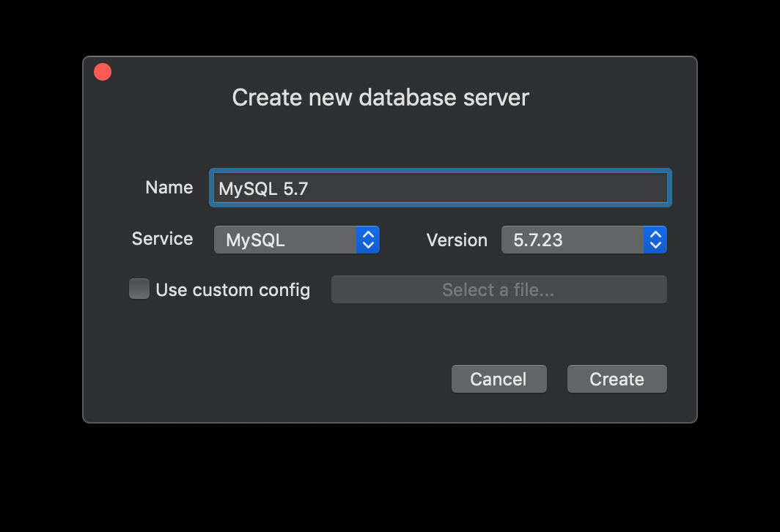Click the "MySQL 5.7" text in Name field
The image size is (780, 532).
pos(263,189)
